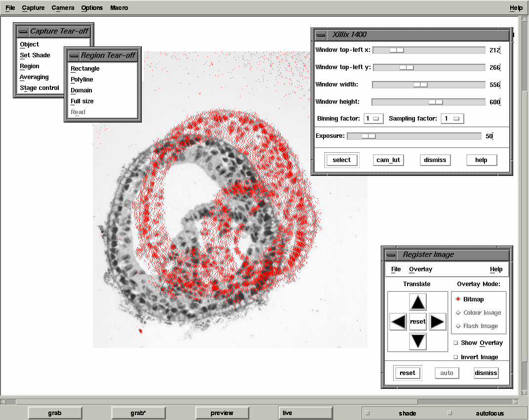Click the grab button

(55, 413)
